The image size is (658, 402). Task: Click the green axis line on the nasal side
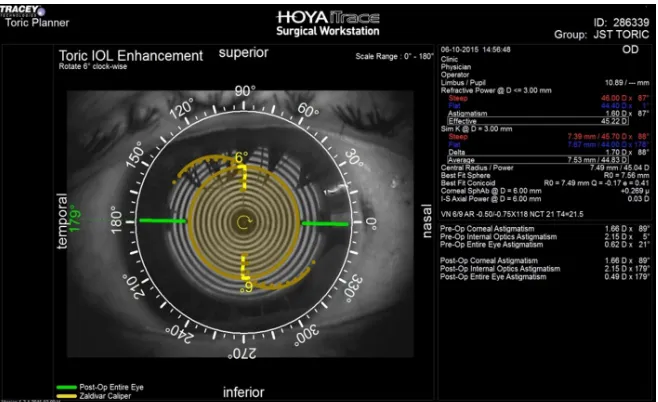point(325,224)
